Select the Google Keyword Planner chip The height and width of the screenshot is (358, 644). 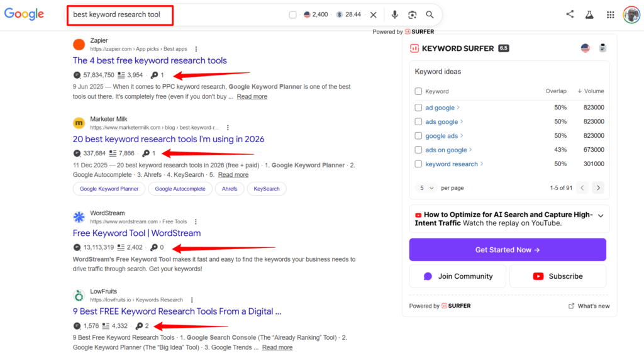click(x=109, y=189)
